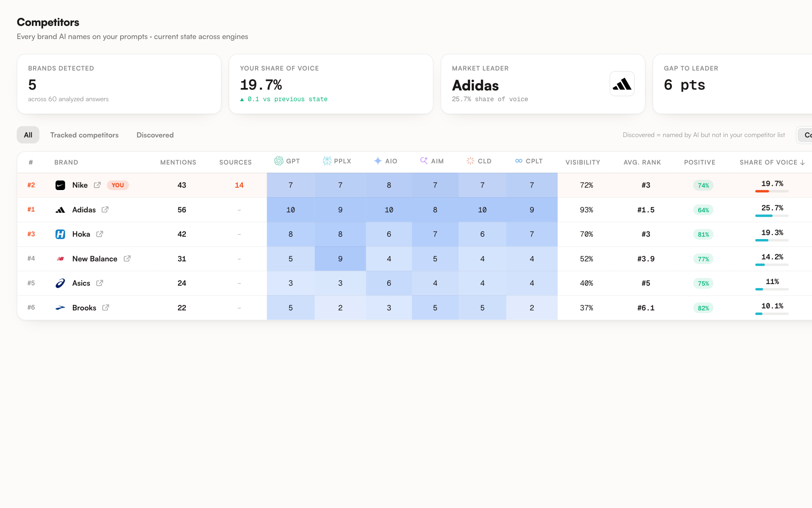Click the Copilot CPLT infinity icon
The width and height of the screenshot is (812, 508).
519,161
